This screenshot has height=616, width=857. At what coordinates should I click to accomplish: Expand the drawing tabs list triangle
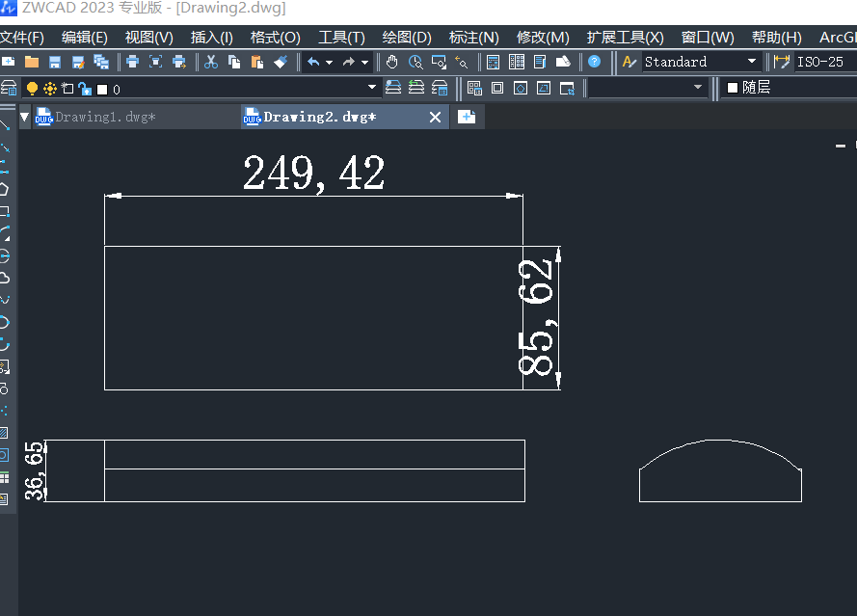coord(25,117)
